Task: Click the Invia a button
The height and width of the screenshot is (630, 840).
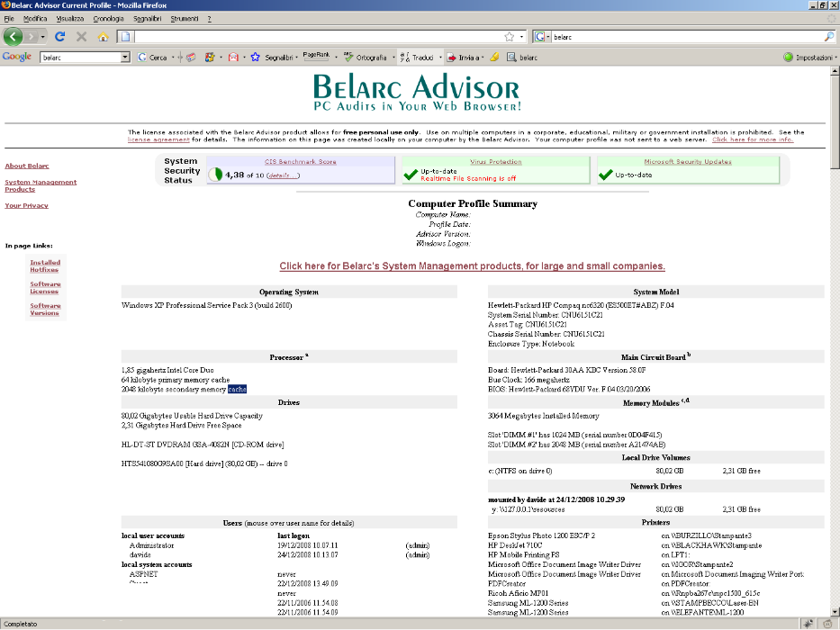Action: click(x=464, y=58)
